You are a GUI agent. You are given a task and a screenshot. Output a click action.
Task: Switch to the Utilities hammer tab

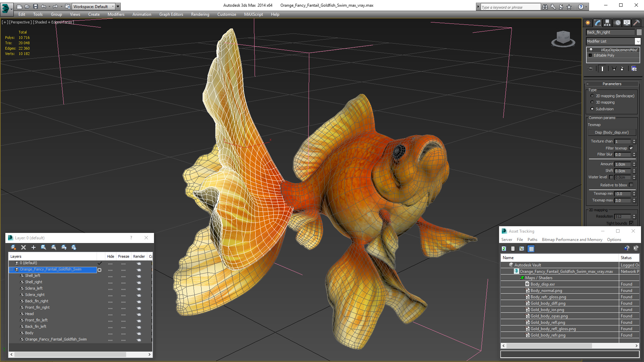click(636, 23)
